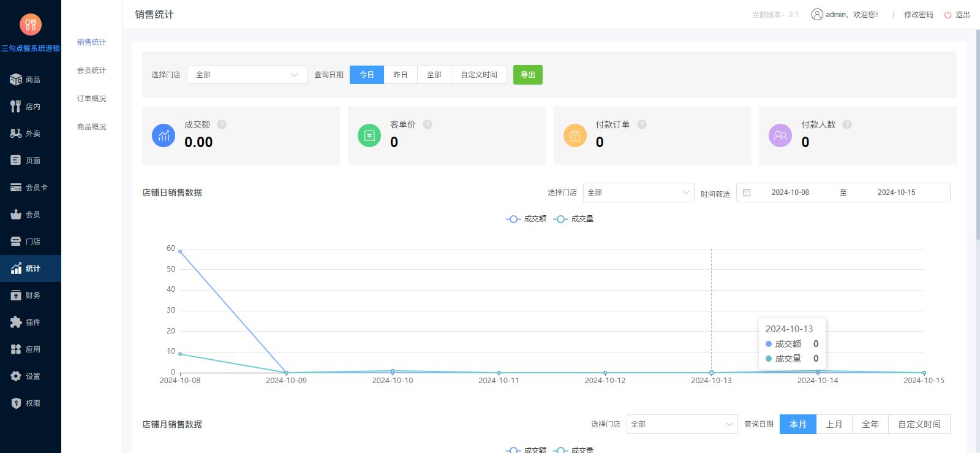Viewport: 980px width, 453px height.
Task: Open 商品概况 submenu item
Action: [91, 127]
